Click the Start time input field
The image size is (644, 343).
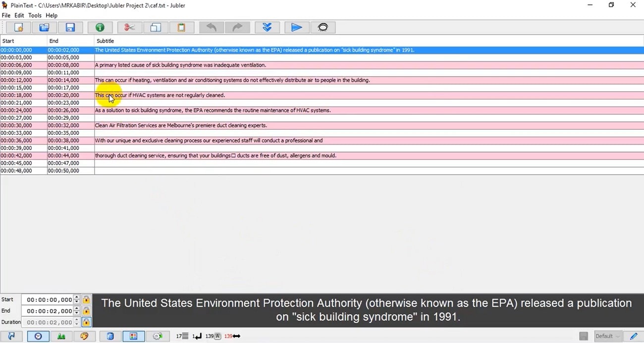coord(48,299)
